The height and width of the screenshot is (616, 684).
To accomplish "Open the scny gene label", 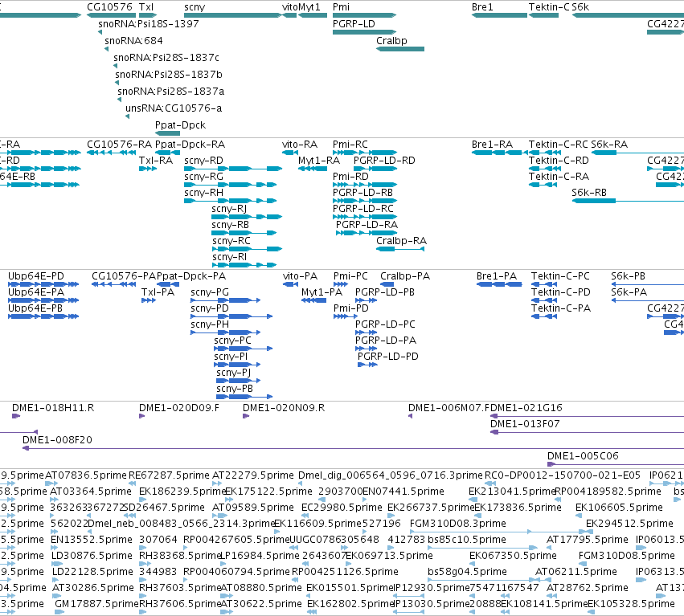I will (x=195, y=7).
